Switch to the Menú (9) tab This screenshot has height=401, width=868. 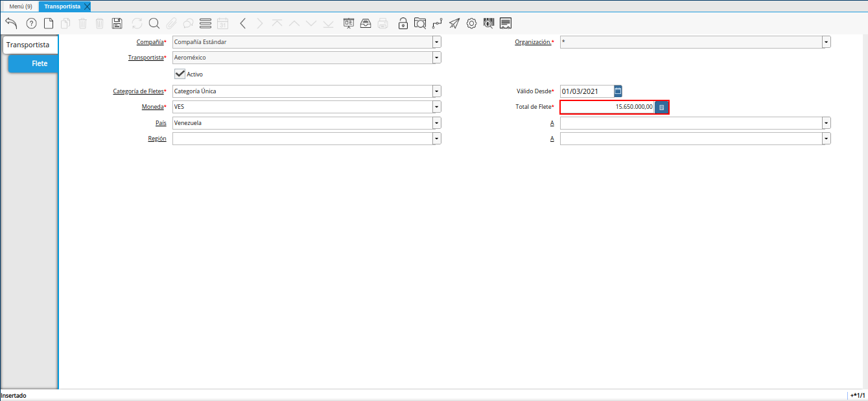[x=20, y=6]
